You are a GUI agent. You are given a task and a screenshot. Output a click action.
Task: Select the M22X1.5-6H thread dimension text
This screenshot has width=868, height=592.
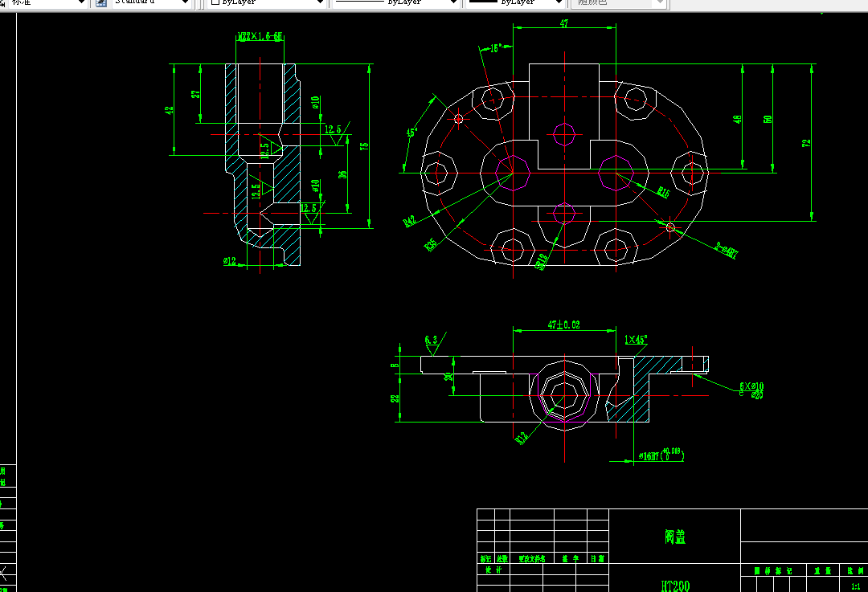pyautogui.click(x=260, y=36)
